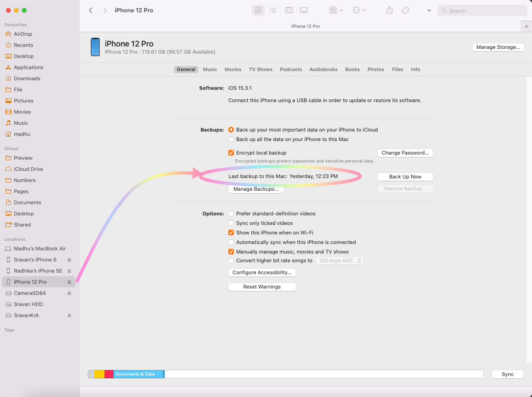Add a new tab with plus icon
Viewport: 532px width, 397px height.
tap(526, 26)
